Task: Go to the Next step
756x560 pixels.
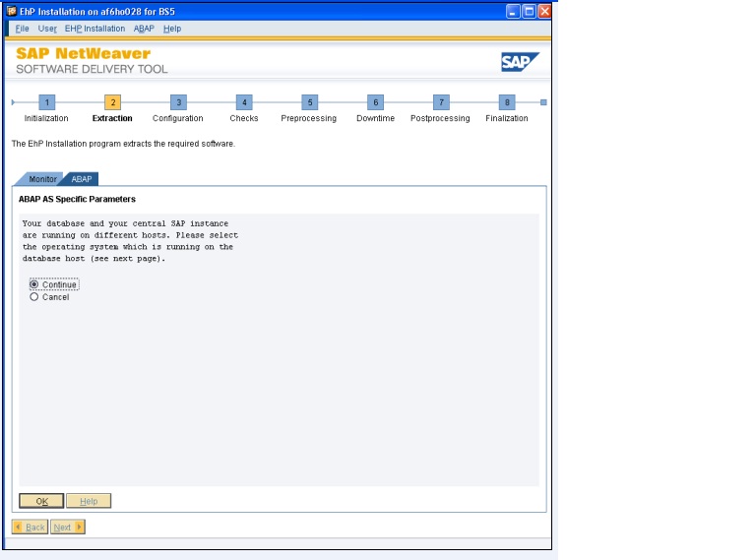Action: (x=68, y=527)
